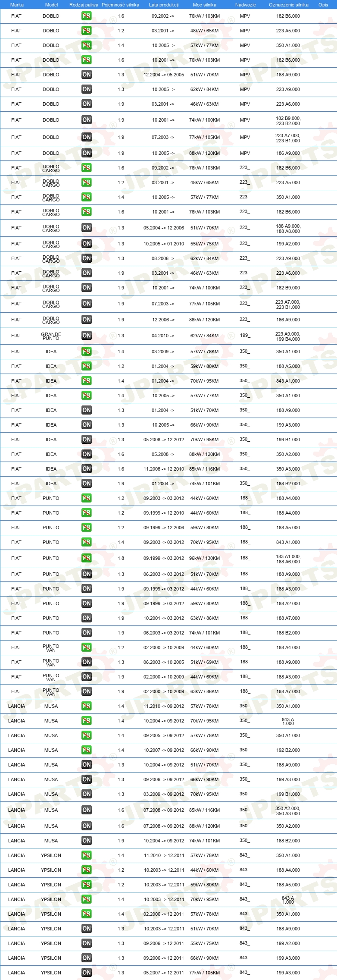This screenshot has height=980, width=337.
Task: Click '188 A9.000, 188 A8.000' engine code cell
Action: [x=288, y=228]
